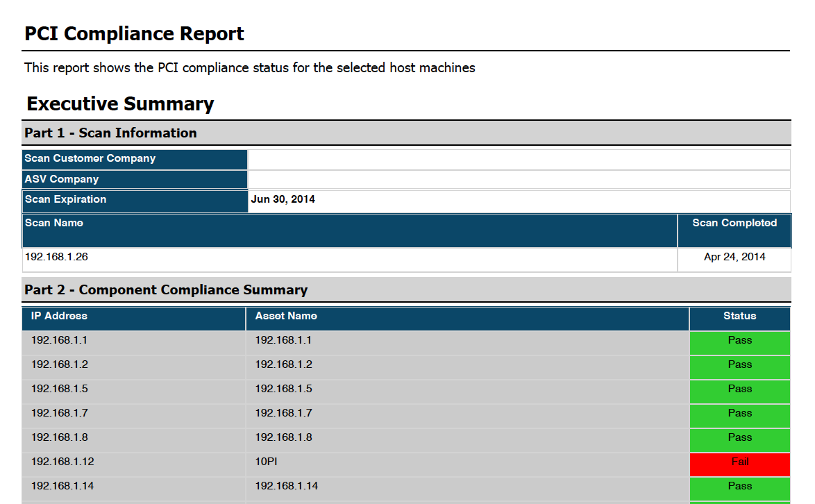Select the Scan Expiration date Jun 30, 2014
Image resolution: width=815 pixels, height=504 pixels.
coord(283,200)
